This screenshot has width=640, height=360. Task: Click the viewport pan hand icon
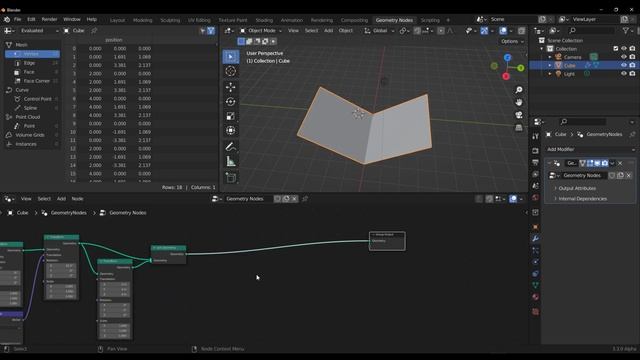coord(518,102)
